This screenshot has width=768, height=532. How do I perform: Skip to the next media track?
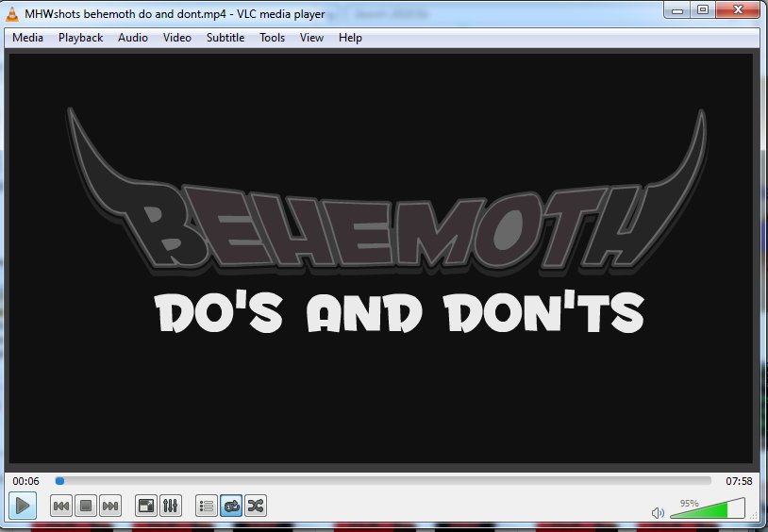coord(110,506)
